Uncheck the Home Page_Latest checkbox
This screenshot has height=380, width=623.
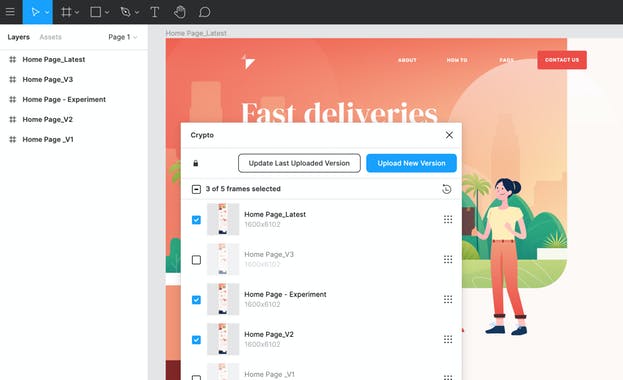[196, 220]
